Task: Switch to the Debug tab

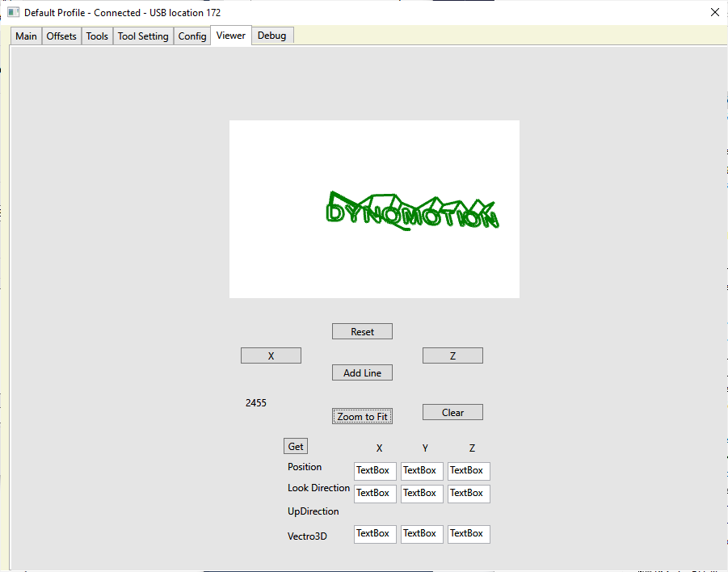Action: click(271, 36)
